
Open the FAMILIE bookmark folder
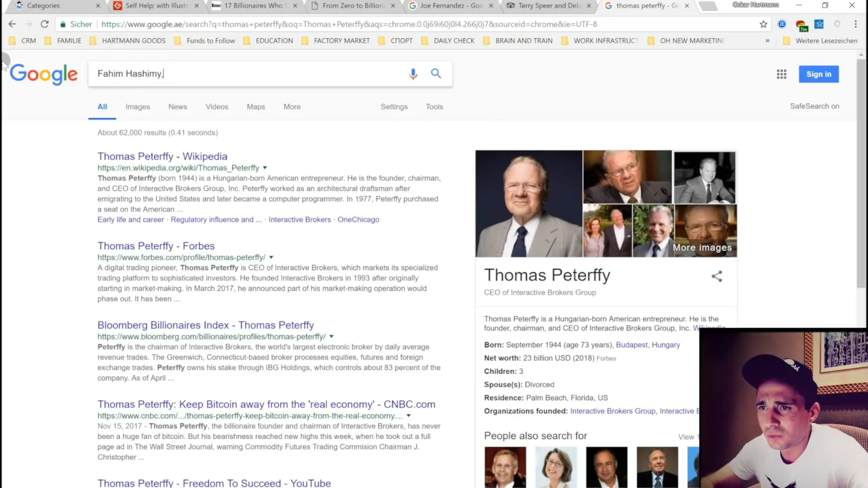63,41
